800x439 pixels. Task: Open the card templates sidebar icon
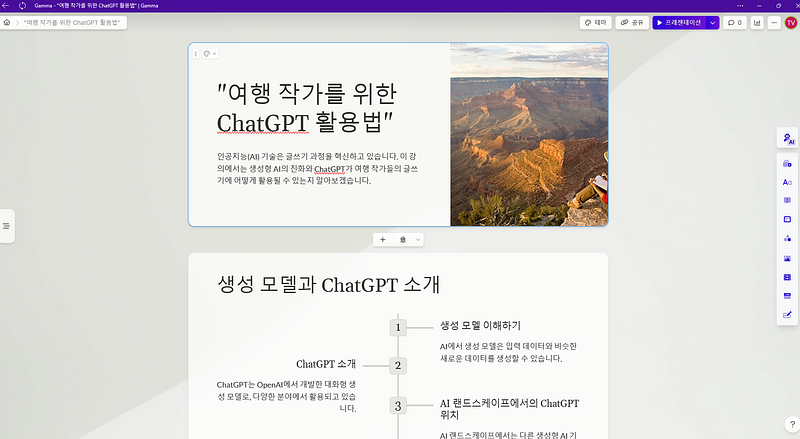(787, 164)
